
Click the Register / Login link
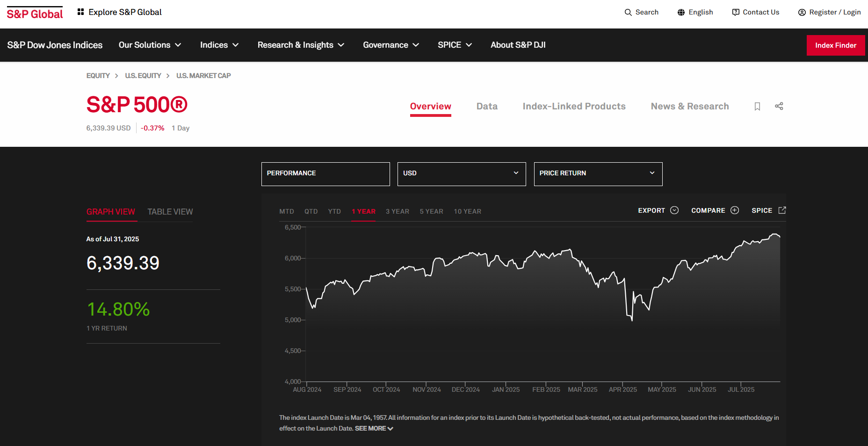(835, 12)
